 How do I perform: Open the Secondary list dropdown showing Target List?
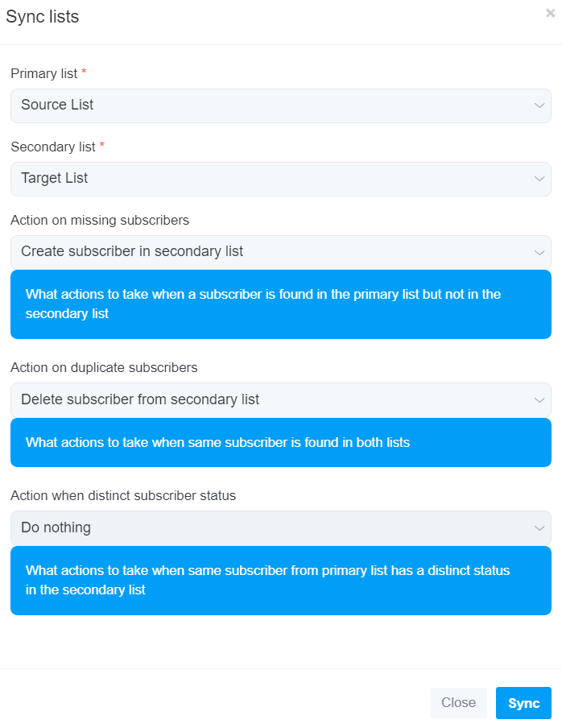click(x=281, y=180)
